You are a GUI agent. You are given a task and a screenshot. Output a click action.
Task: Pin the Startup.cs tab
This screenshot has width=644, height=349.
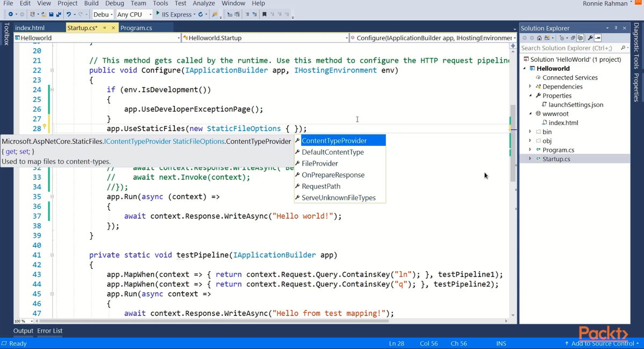(x=105, y=28)
